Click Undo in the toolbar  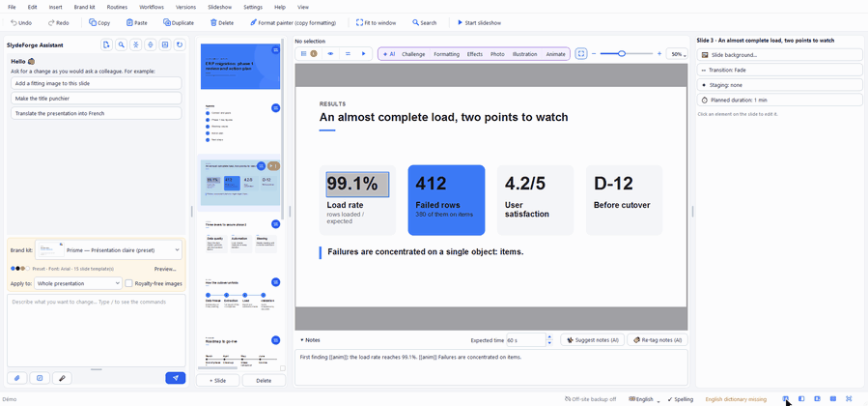[x=21, y=22]
